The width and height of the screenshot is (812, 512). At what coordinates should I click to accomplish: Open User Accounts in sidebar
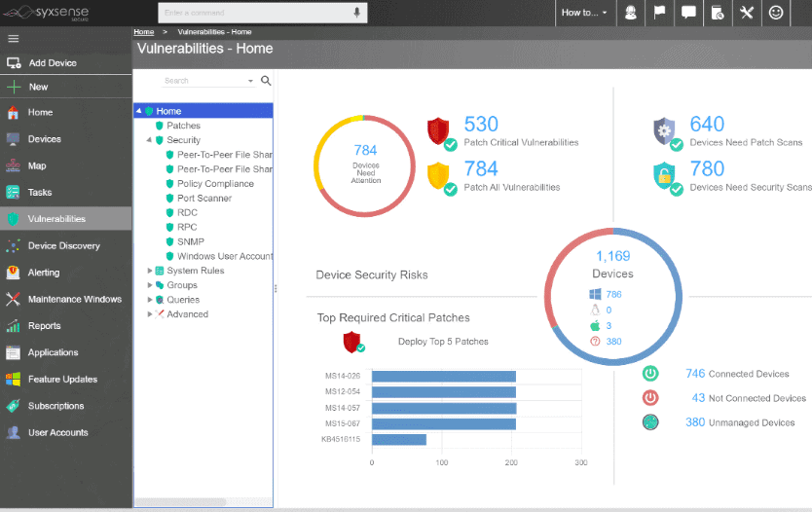[x=66, y=432]
